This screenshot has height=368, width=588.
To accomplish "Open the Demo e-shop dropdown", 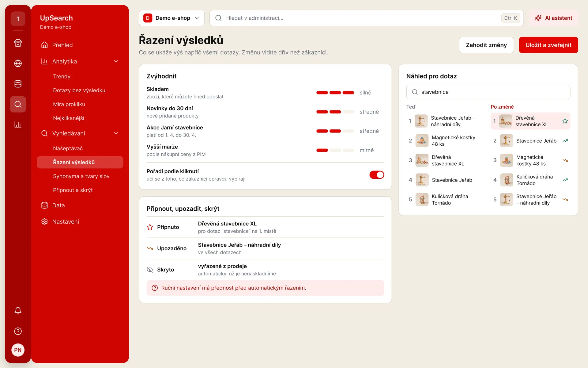I will tap(171, 18).
